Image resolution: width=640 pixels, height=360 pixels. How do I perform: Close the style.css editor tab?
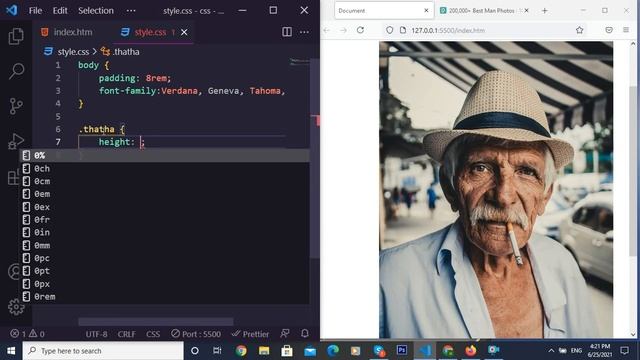pyautogui.click(x=184, y=32)
